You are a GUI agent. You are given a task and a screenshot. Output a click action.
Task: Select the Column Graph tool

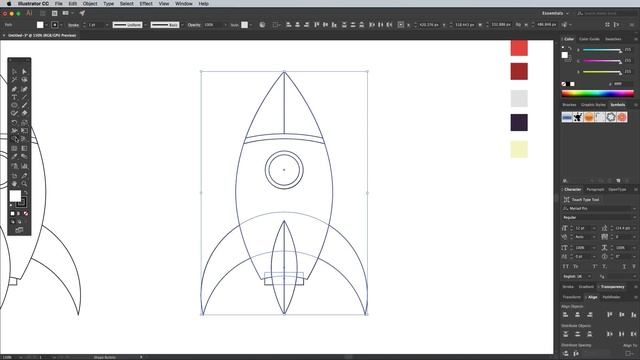24,166
